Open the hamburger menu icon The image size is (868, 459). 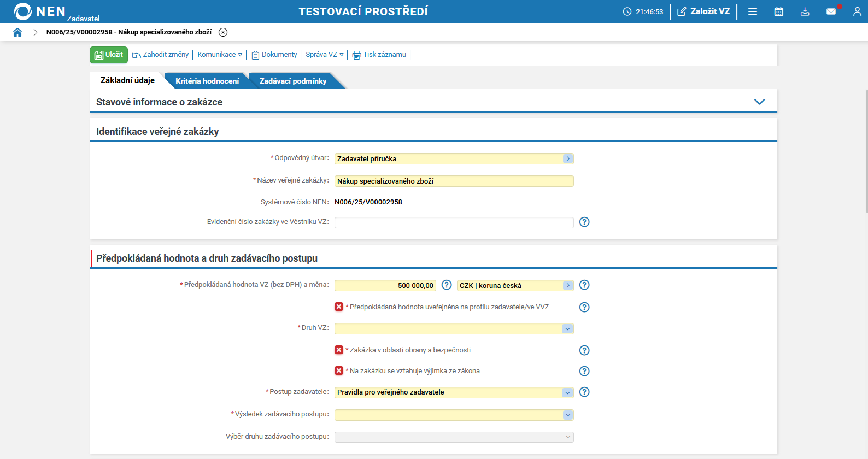tap(752, 11)
